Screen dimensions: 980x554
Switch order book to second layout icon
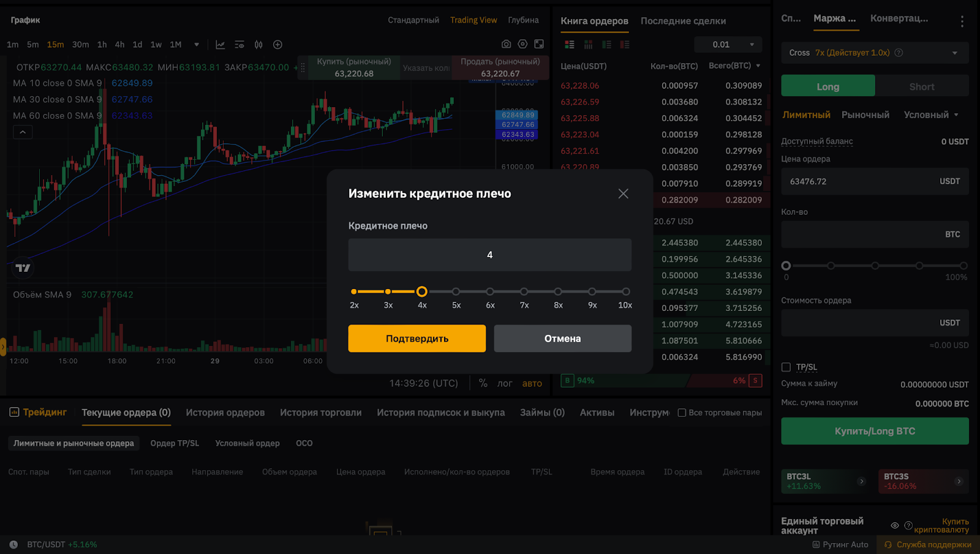click(588, 45)
